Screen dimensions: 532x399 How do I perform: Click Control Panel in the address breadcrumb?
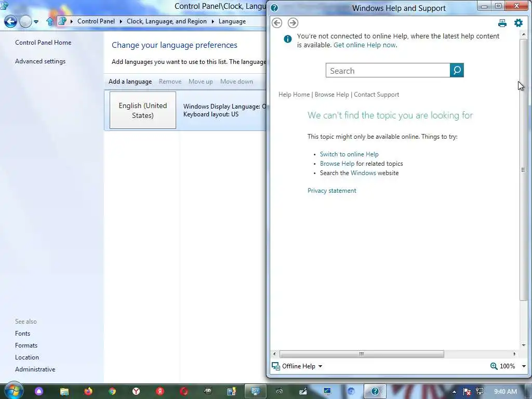pos(96,21)
